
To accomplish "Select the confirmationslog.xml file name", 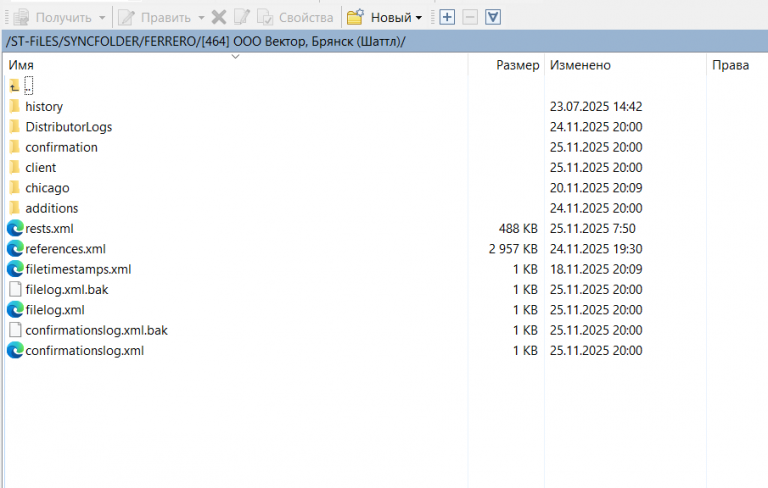I will tap(84, 351).
